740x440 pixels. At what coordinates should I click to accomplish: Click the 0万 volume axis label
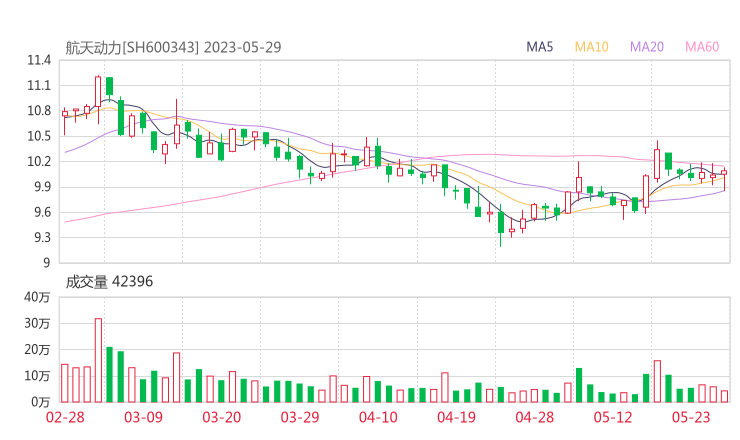tap(41, 402)
